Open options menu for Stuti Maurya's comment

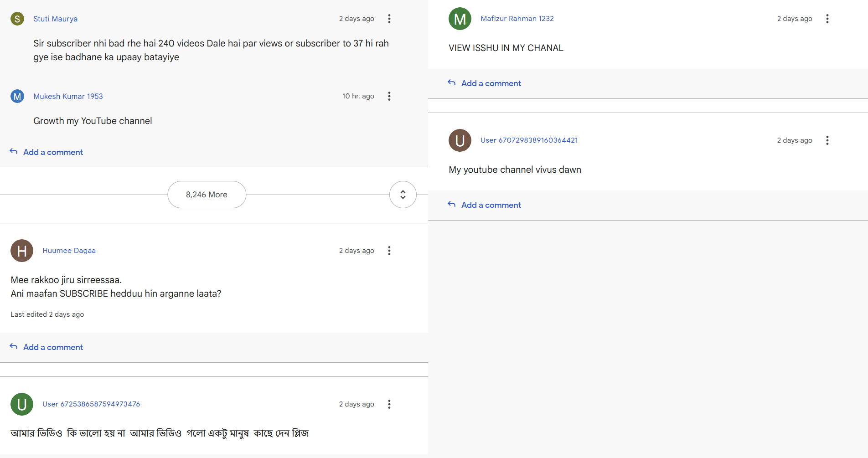[x=389, y=19]
